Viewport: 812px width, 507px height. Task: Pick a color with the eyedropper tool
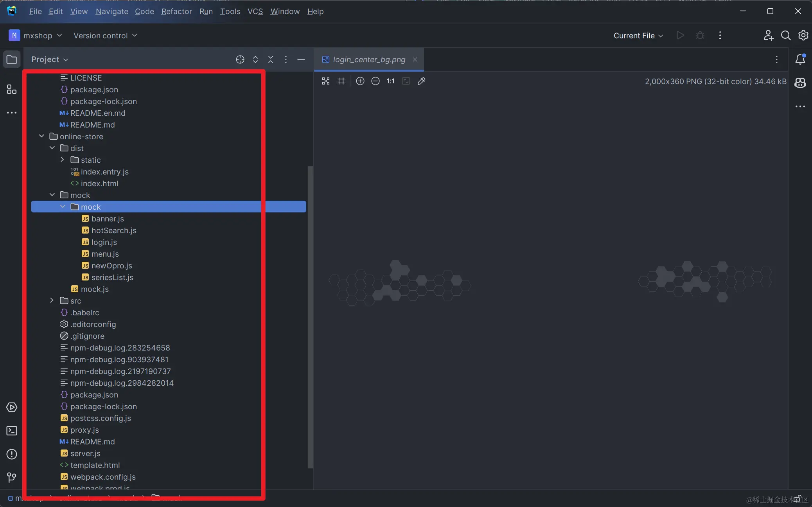(421, 81)
